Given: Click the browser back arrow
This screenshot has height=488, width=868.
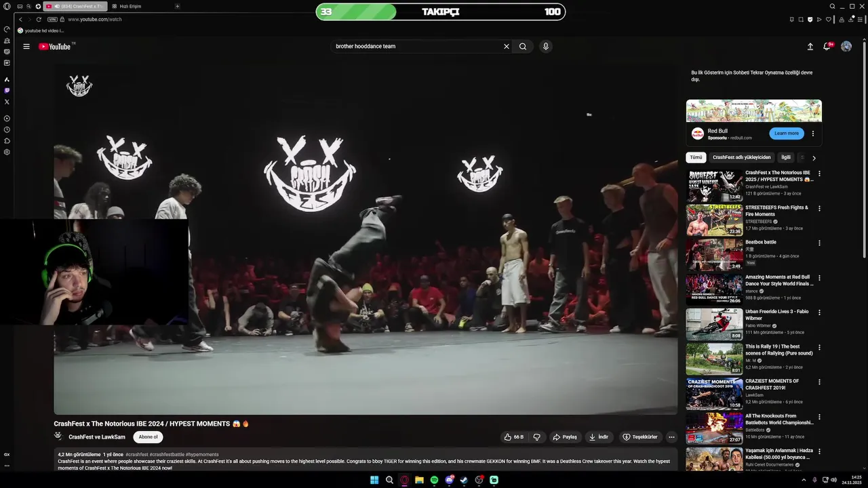Looking at the screenshot, I should [x=21, y=19].
